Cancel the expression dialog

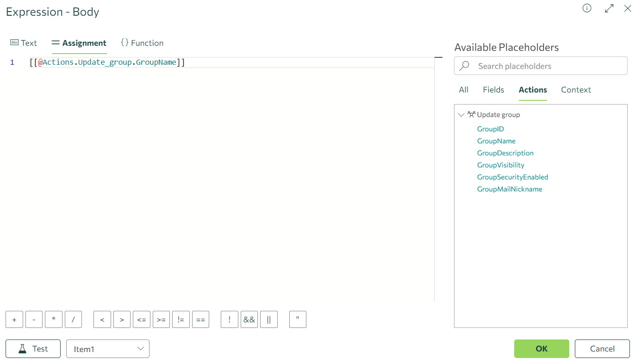pyautogui.click(x=602, y=349)
